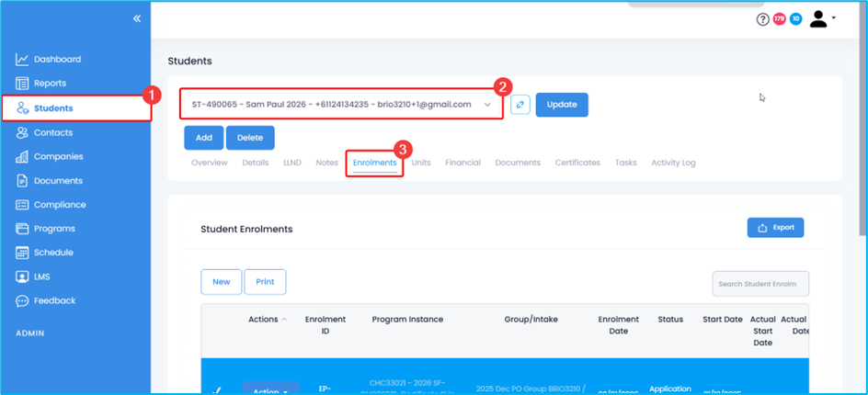Open the help question mark icon
The height and width of the screenshot is (395, 868).
(762, 19)
